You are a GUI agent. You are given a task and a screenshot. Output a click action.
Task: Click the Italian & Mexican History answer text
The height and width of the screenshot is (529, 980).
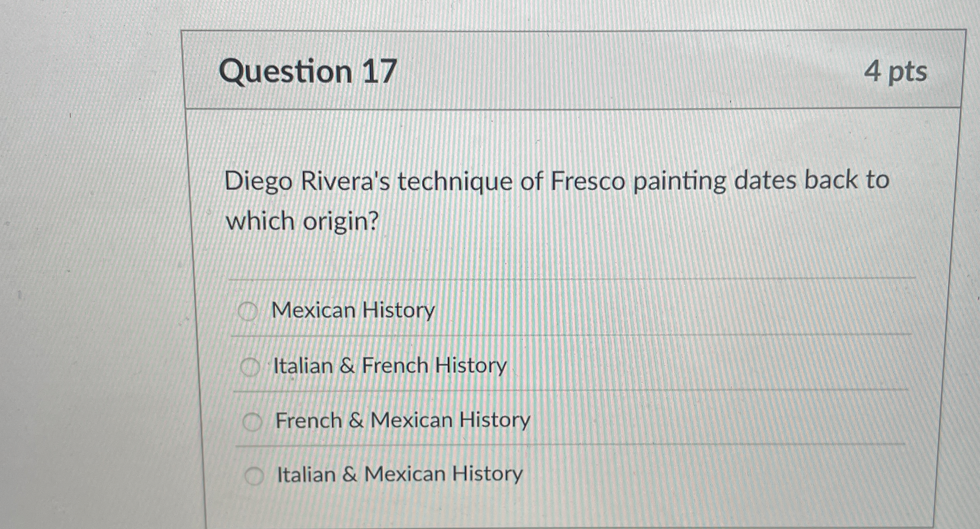[398, 474]
